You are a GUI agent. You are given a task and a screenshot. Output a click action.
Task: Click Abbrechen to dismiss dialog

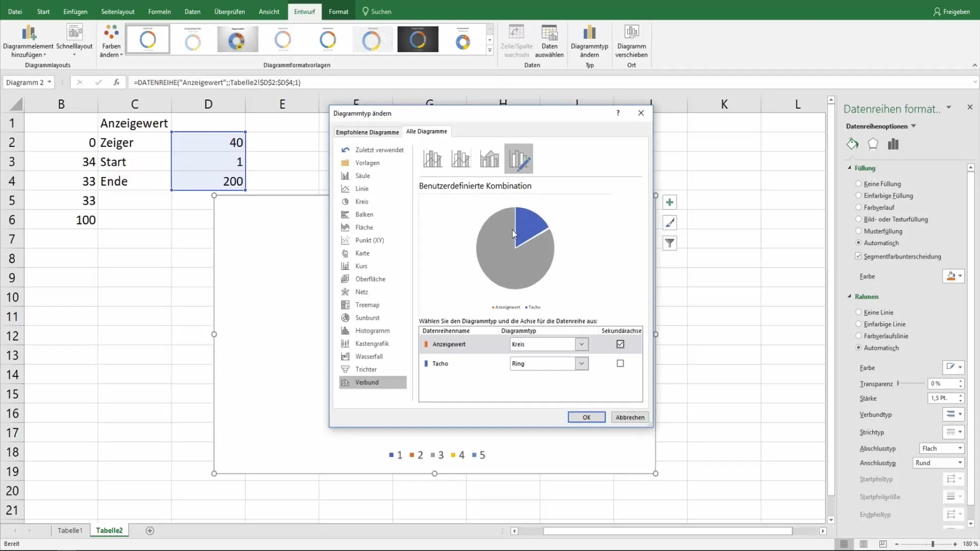(x=630, y=417)
